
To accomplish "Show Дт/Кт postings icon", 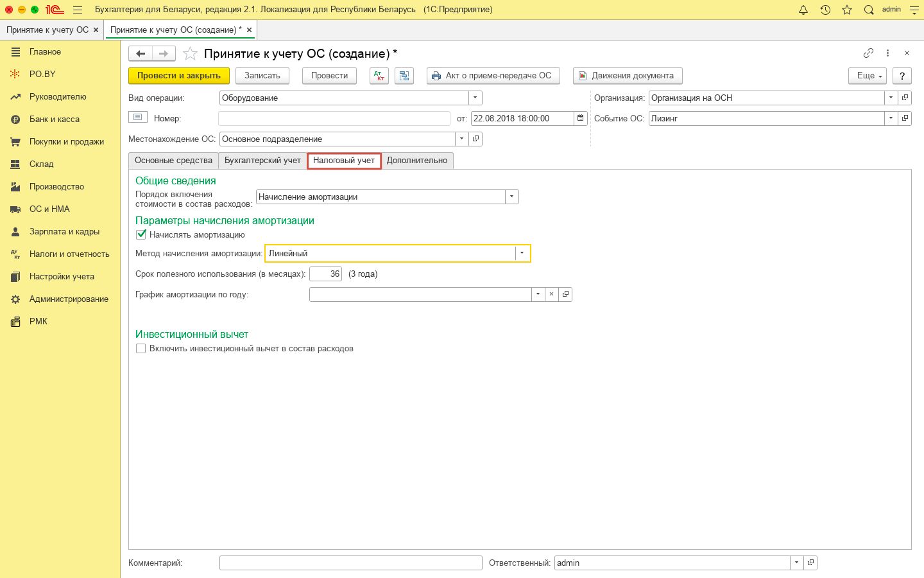I will point(379,76).
